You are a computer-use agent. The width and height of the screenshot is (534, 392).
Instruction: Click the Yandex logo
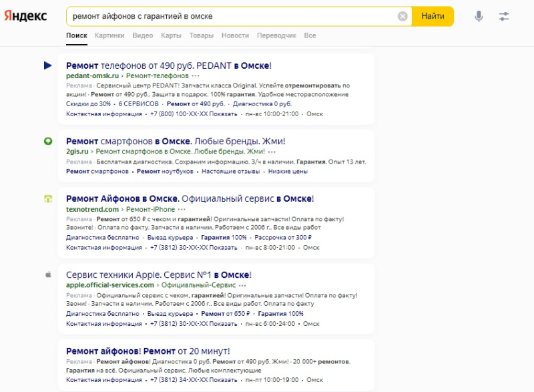pos(25,17)
